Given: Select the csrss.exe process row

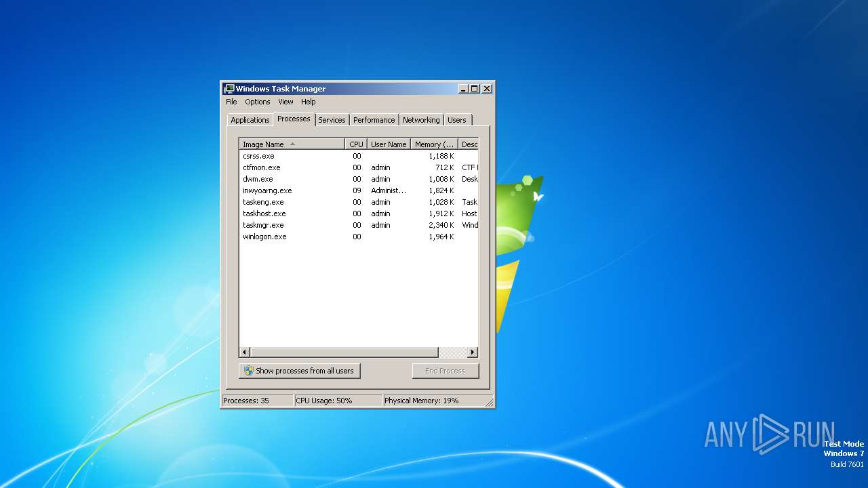Looking at the screenshot, I should [359, 156].
